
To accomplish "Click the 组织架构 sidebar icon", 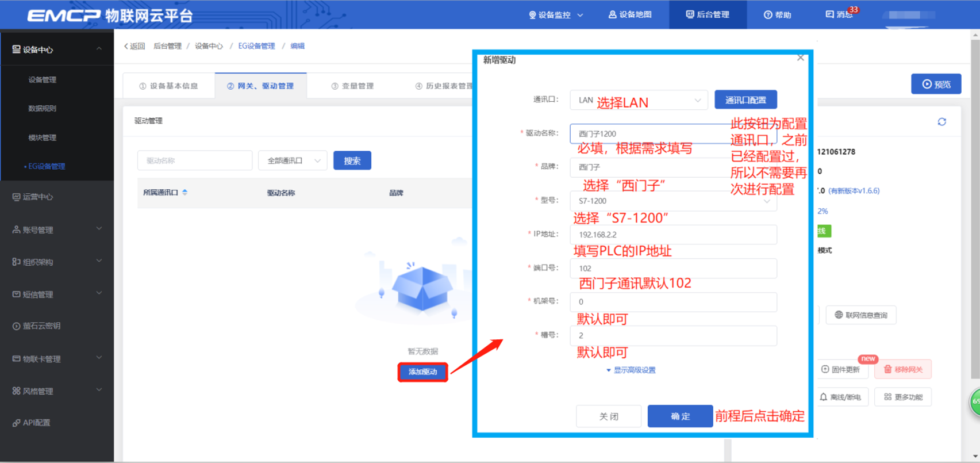I will pos(16,262).
